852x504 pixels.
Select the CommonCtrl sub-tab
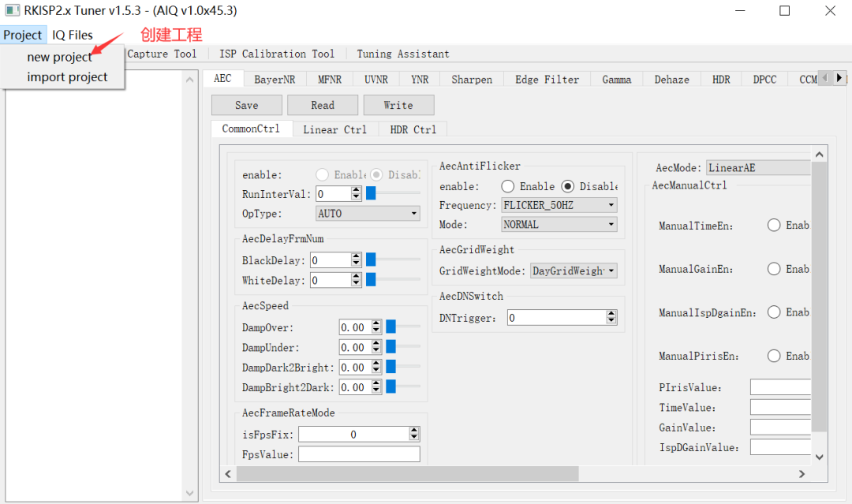pos(251,129)
